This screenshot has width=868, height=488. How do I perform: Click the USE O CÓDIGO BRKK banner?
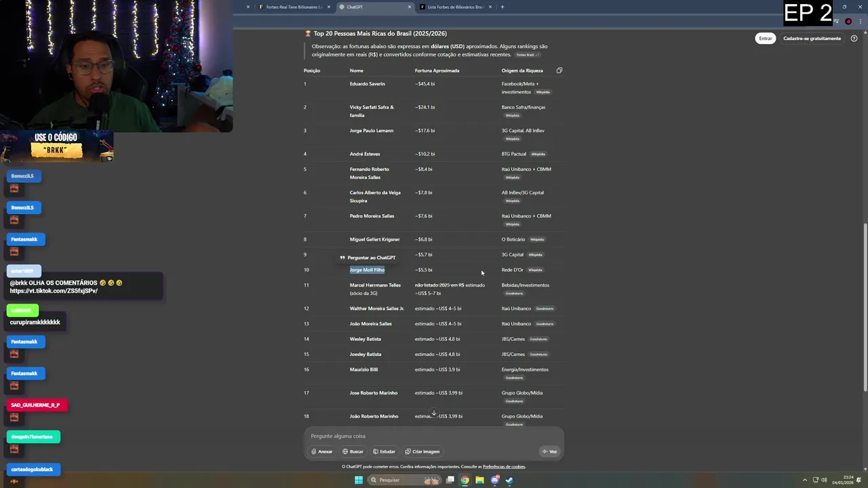pyautogui.click(x=57, y=146)
